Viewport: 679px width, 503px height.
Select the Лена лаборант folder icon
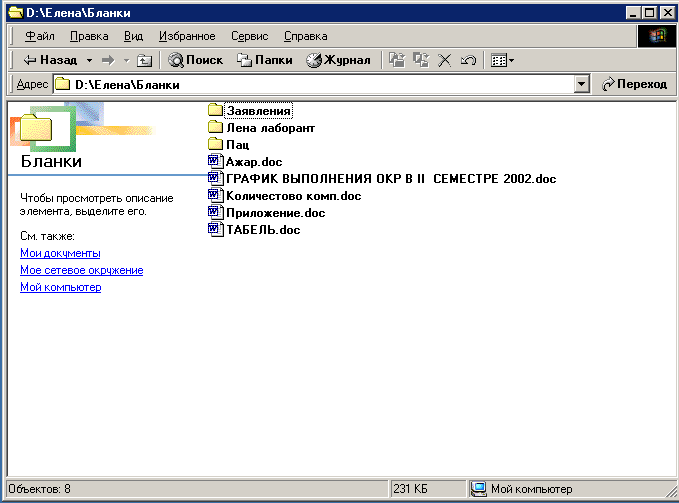coord(215,127)
